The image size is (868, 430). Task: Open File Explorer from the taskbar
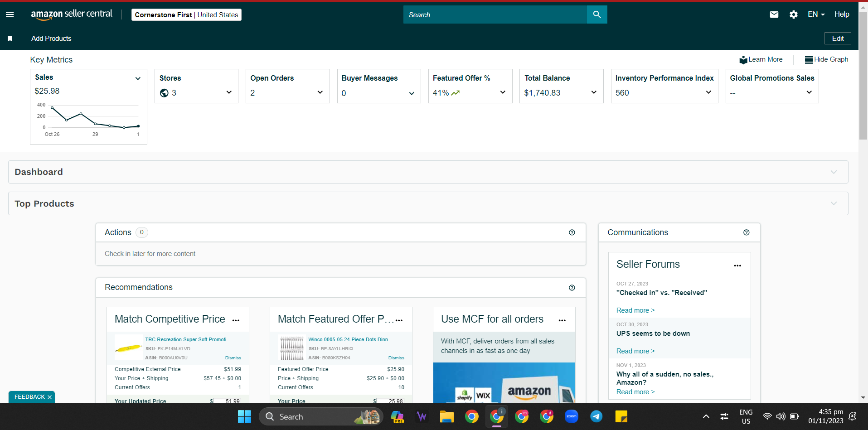click(x=446, y=416)
